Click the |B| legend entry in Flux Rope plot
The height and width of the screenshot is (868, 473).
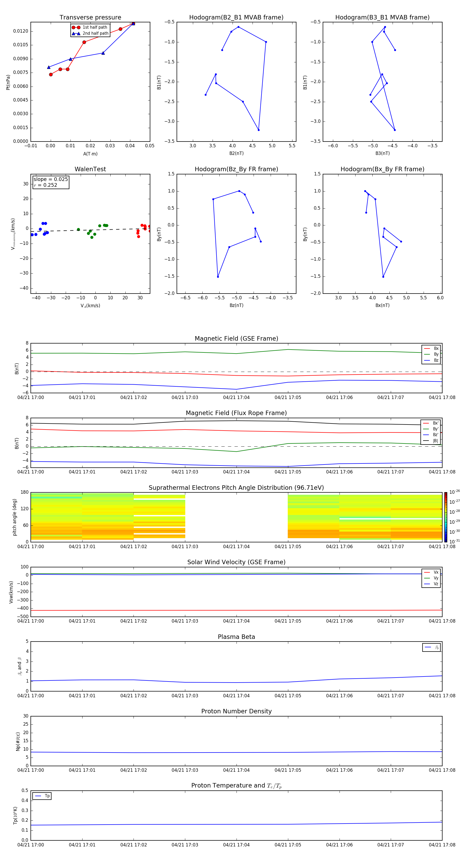click(431, 441)
